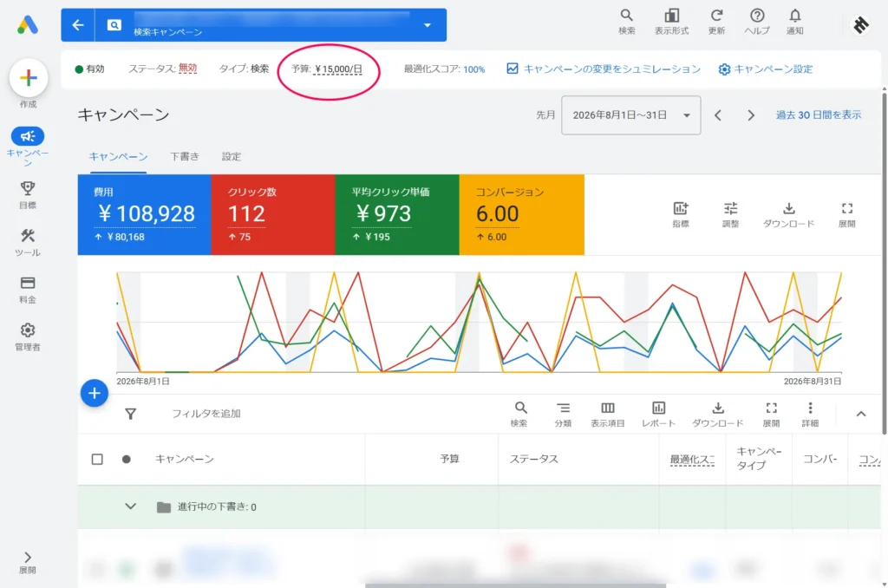Viewport: 888px width, 588px height.
Task: Sort by 予算 column header
Action: [x=450, y=459]
